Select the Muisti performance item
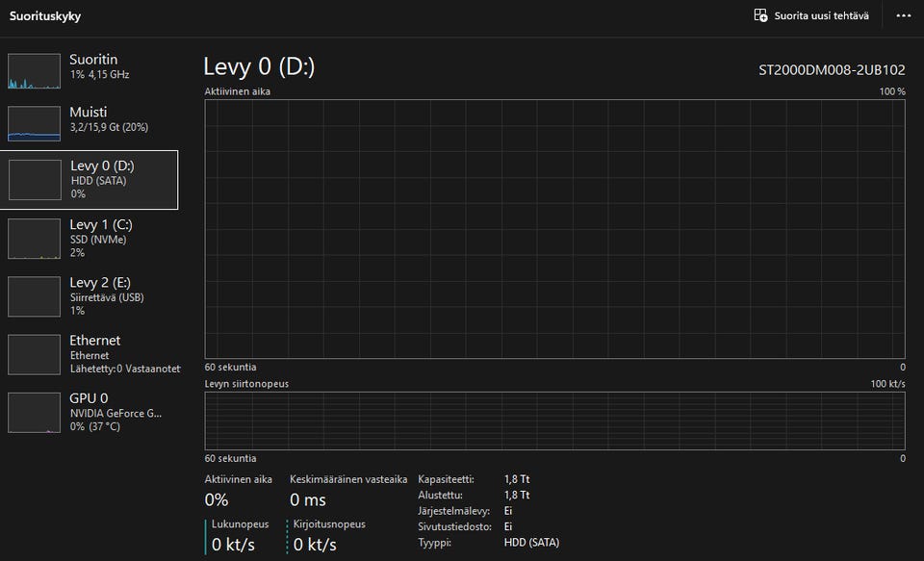This screenshot has width=924, height=561. point(89,123)
